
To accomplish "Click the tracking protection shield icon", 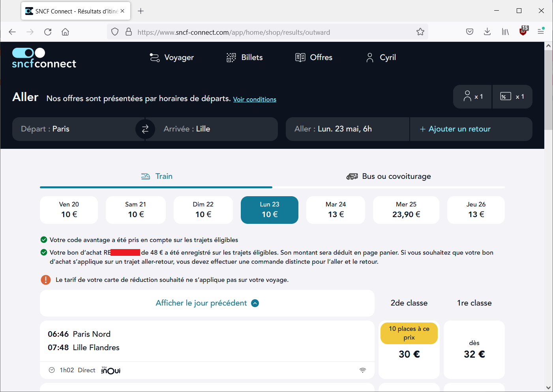I will point(115,32).
